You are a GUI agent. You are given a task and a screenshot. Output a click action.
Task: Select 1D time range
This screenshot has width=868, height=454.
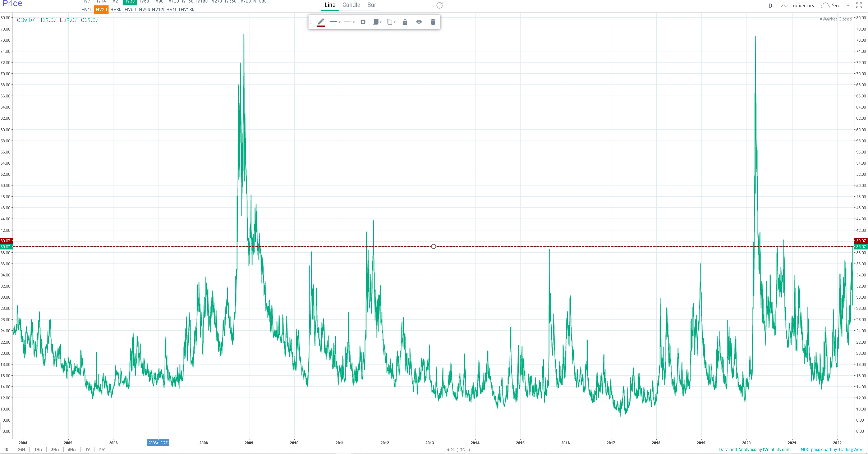pos(6,450)
